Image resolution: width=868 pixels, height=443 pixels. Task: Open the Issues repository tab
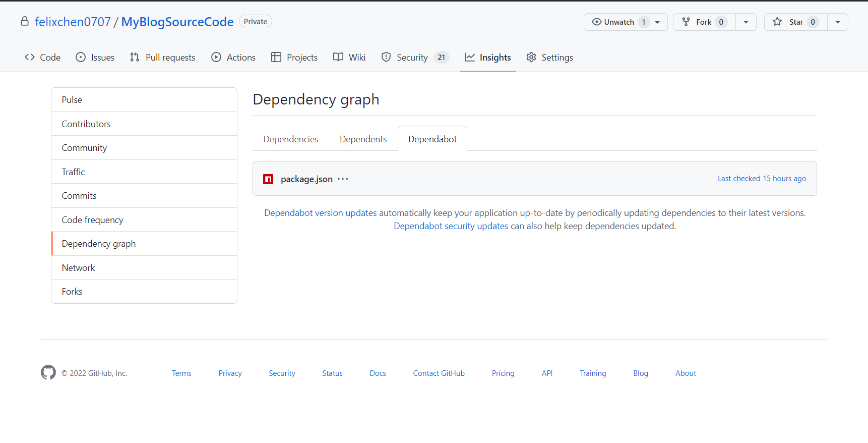pos(95,58)
